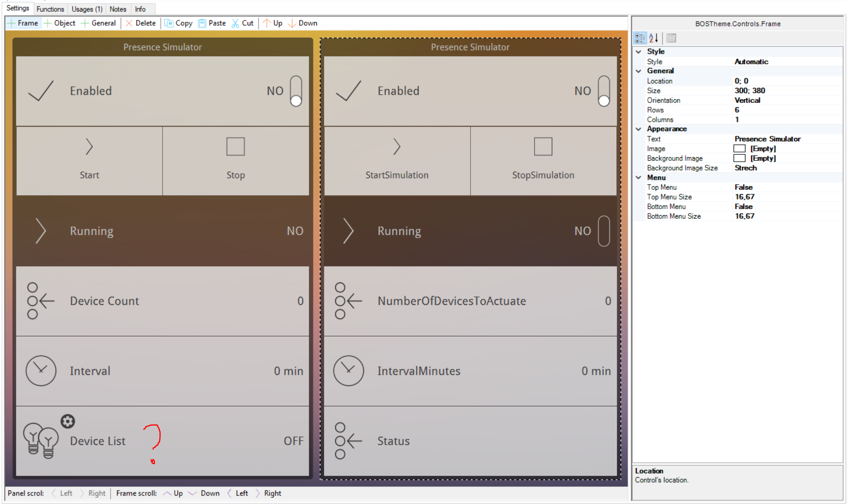The height and width of the screenshot is (504, 848).
Task: Toggle the Enabled switch in left frame
Action: 296,91
